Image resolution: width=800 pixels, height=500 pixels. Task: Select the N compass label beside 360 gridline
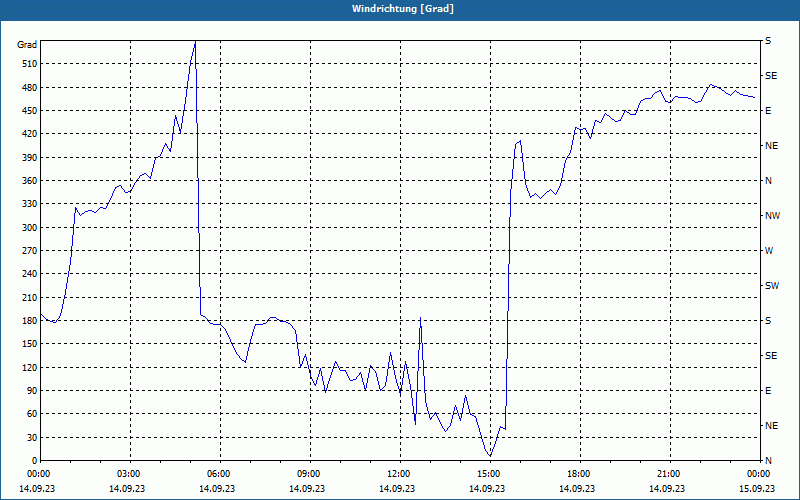(x=768, y=181)
